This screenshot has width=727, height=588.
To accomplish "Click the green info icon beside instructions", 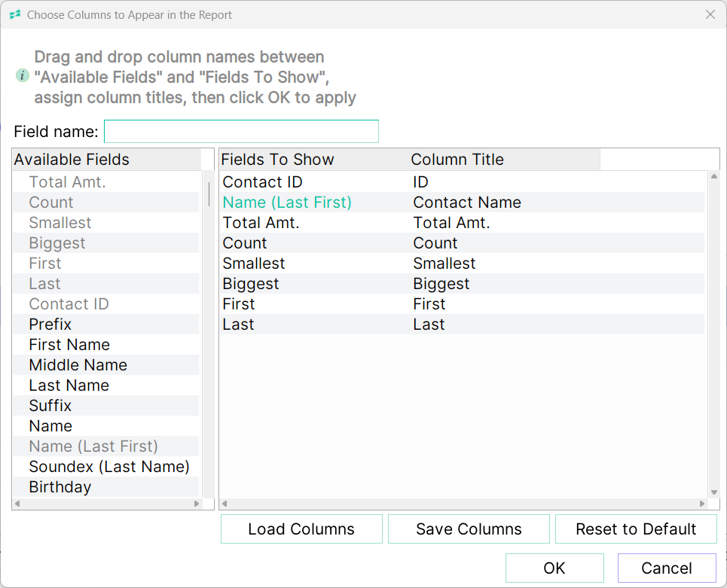I will (x=23, y=75).
